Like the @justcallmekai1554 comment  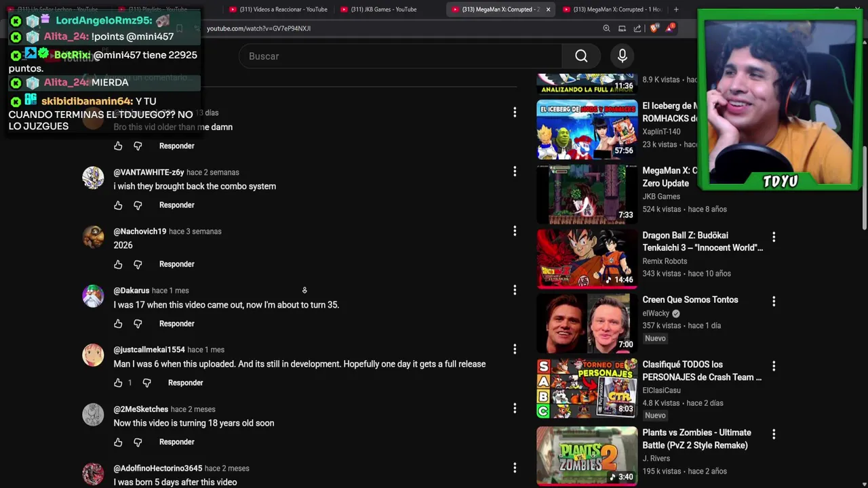(118, 383)
